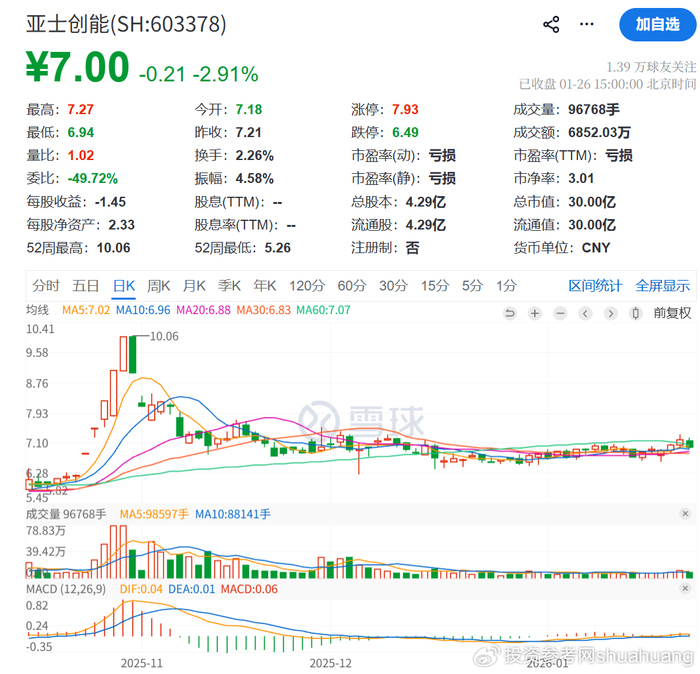
Task: Close the 成交量 volume panel
Action: tap(685, 514)
